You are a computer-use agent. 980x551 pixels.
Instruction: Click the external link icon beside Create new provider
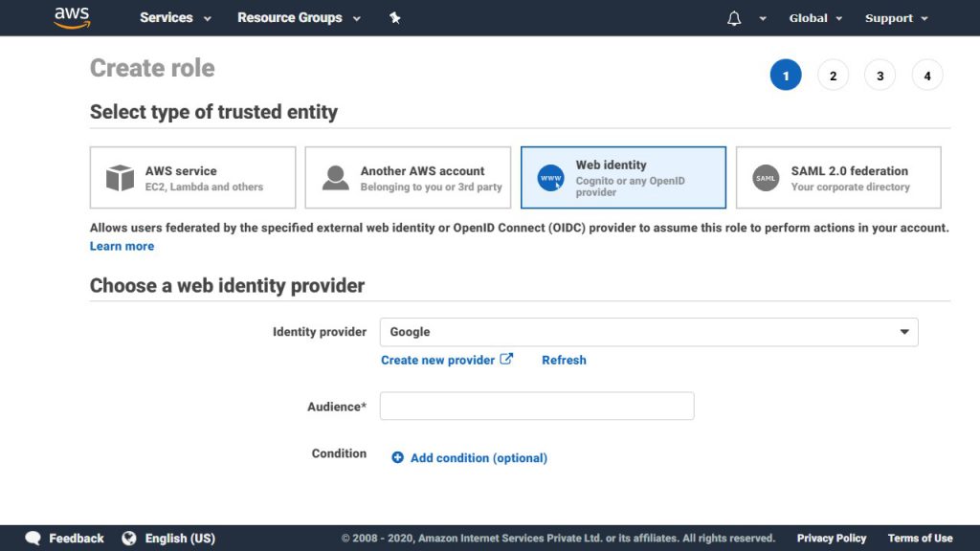tap(508, 359)
